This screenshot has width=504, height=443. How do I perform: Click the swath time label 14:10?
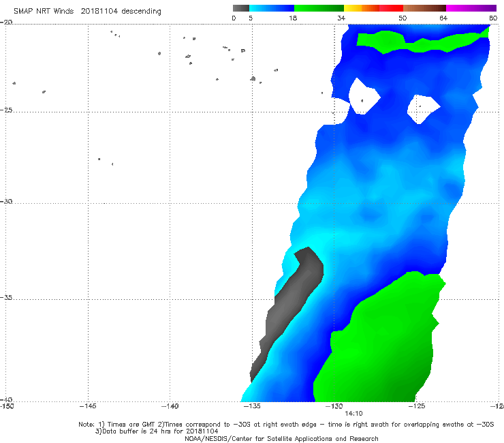[x=353, y=414]
